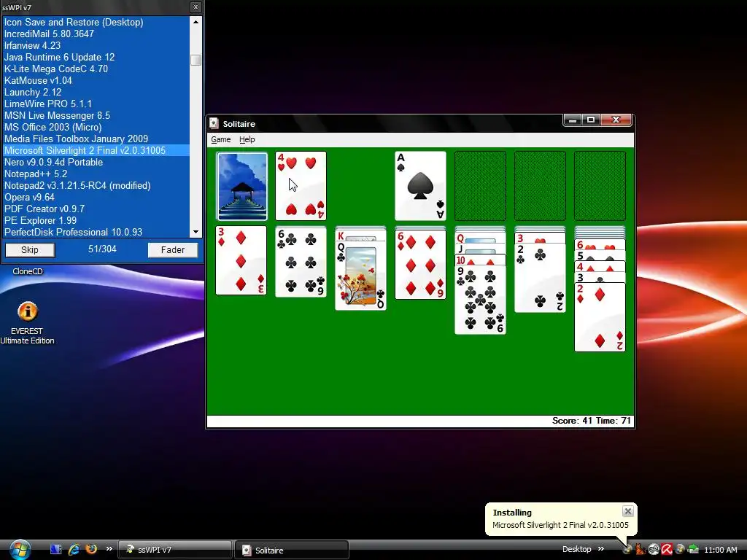The image size is (747, 560).
Task: Select the 6 of clubs card
Action: tap(301, 262)
